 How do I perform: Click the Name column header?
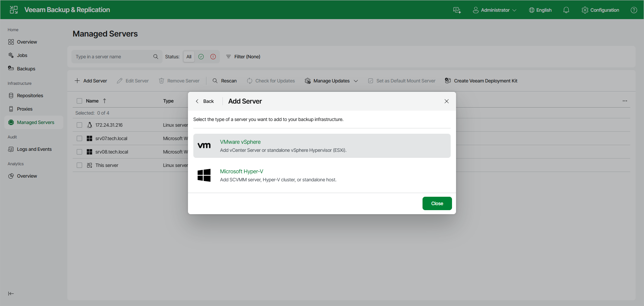(x=92, y=101)
